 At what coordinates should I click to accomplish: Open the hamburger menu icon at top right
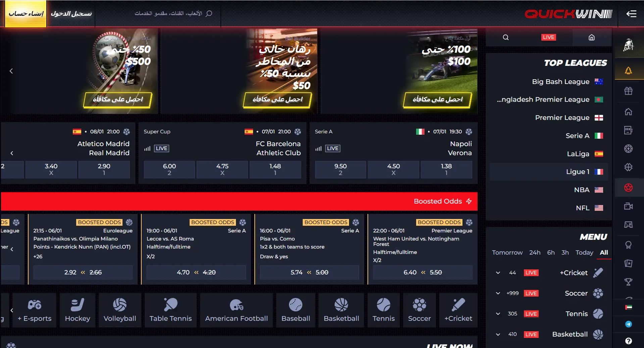631,14
